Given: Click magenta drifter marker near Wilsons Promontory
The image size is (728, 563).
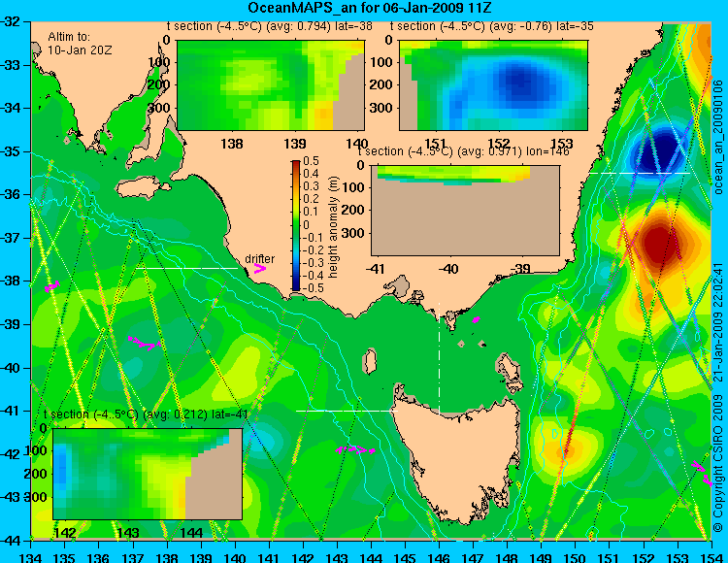Looking at the screenshot, I should [476, 319].
